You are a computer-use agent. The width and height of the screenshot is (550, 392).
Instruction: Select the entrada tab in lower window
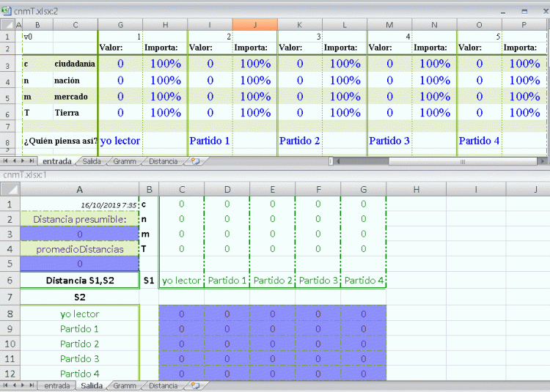point(57,385)
